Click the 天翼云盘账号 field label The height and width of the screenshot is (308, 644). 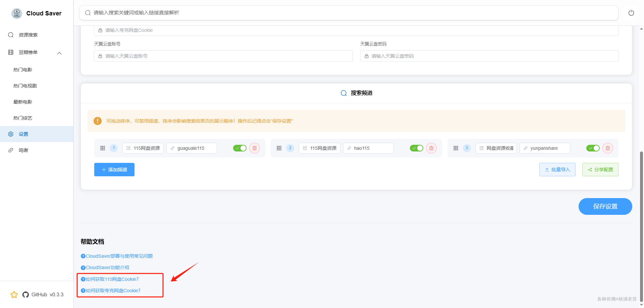click(x=107, y=44)
